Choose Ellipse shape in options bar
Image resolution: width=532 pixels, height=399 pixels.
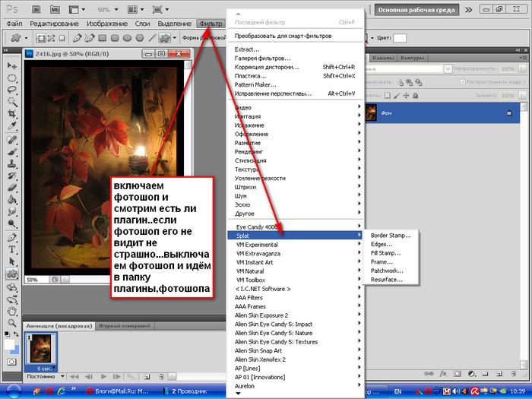127,38
